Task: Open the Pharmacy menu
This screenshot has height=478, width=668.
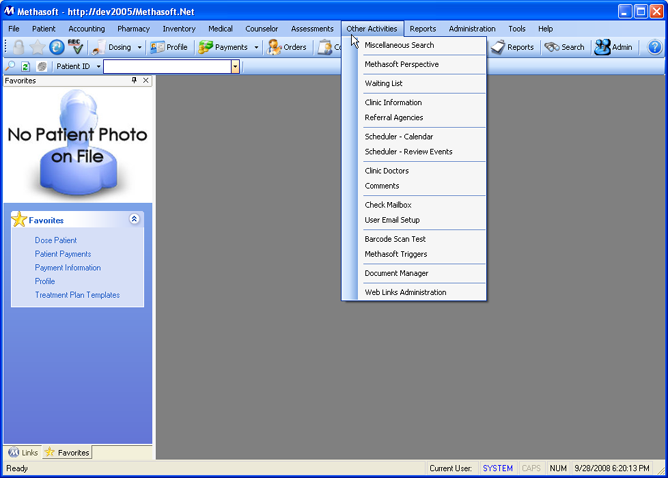Action: click(x=133, y=29)
